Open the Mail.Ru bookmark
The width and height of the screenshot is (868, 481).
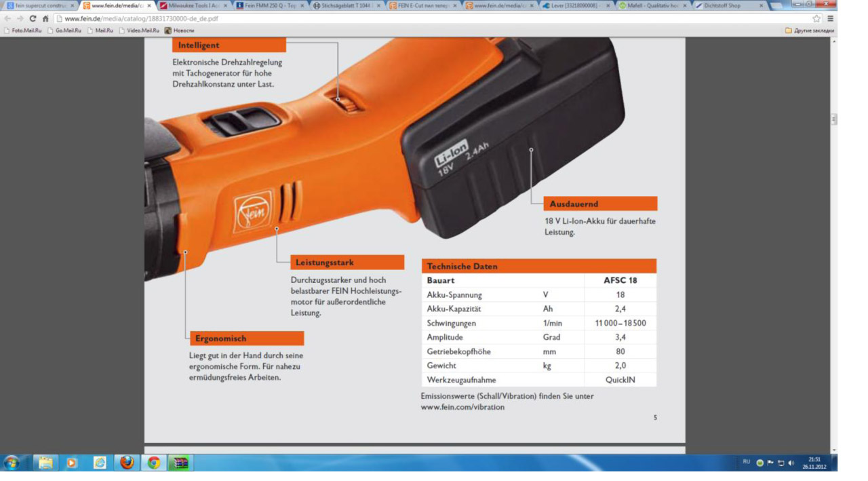coord(100,31)
